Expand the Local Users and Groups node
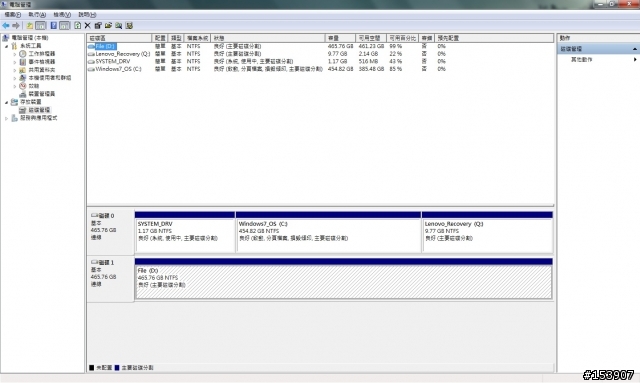This screenshot has width=640, height=383. point(15,78)
